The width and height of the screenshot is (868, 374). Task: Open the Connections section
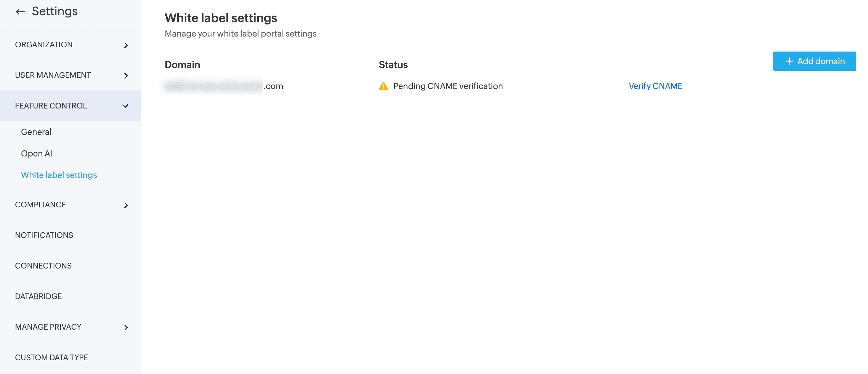(43, 266)
